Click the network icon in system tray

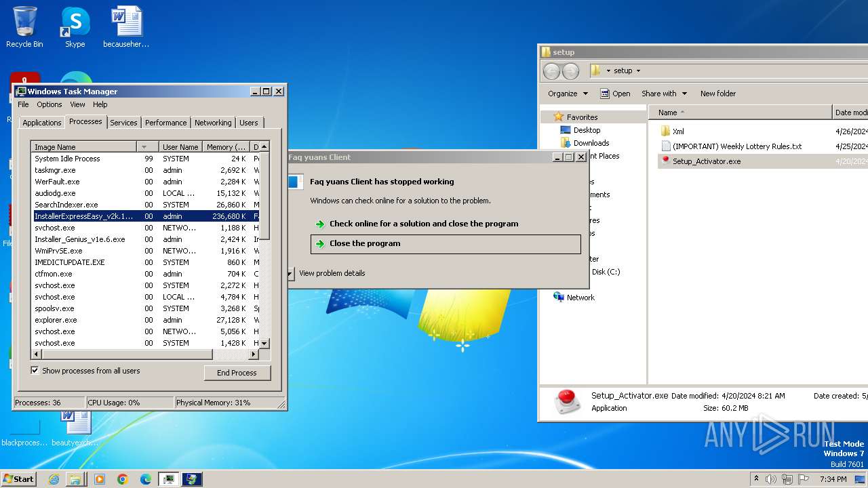[787, 479]
